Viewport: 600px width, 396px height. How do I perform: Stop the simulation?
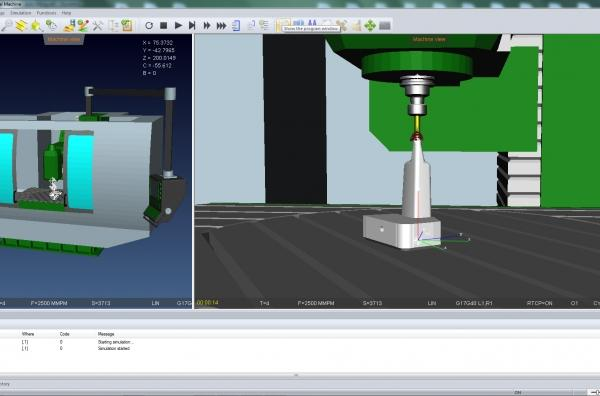point(163,26)
